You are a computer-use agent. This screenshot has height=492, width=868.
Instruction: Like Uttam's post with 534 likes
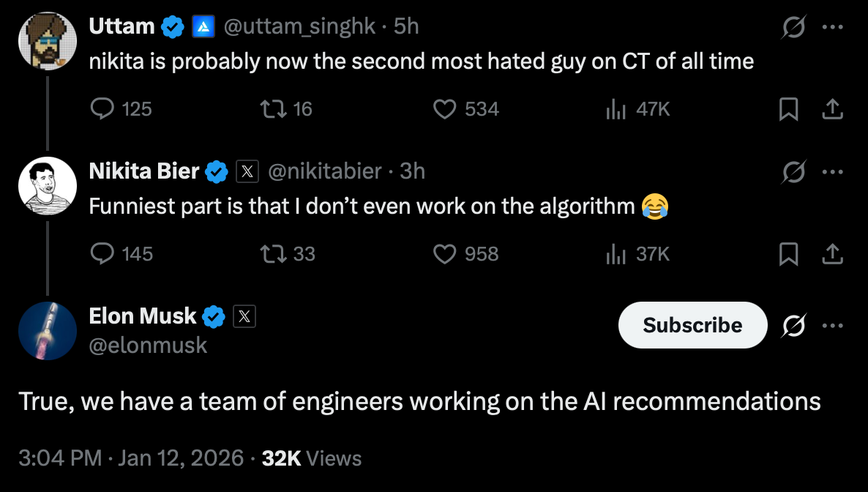445,109
